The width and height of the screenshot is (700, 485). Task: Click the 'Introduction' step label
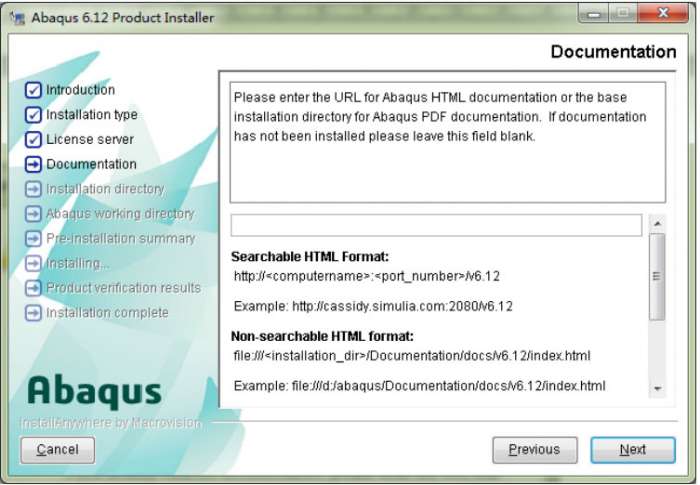(x=81, y=90)
